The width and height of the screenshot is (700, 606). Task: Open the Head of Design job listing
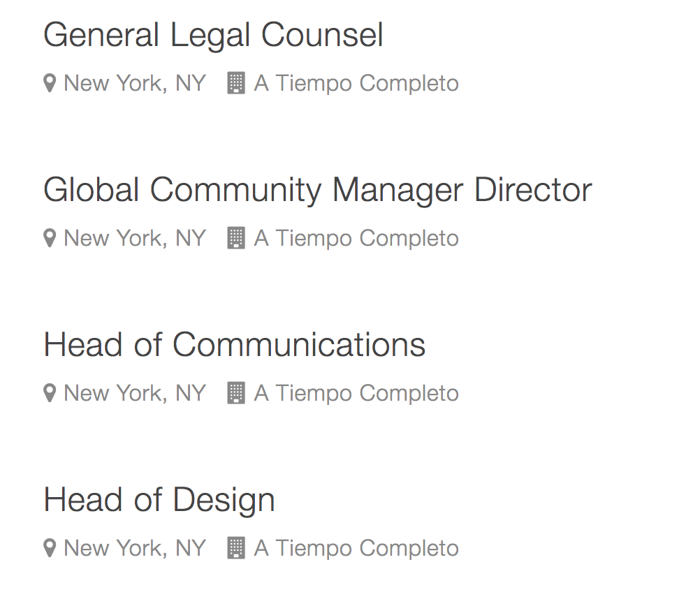pos(159,500)
